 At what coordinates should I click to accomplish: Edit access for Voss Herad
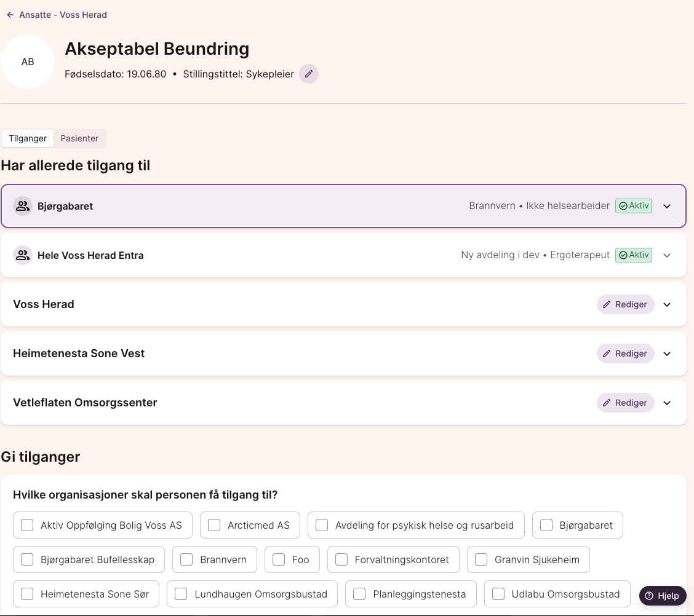click(625, 304)
